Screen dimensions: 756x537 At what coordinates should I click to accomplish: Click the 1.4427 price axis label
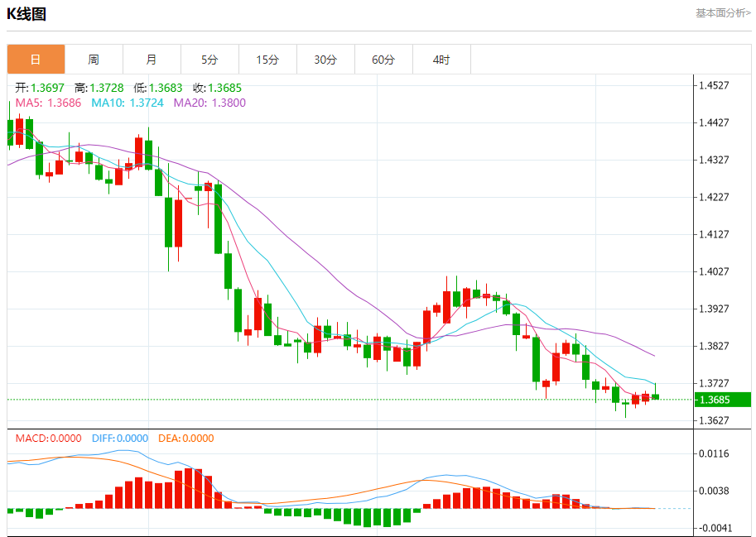coord(714,122)
